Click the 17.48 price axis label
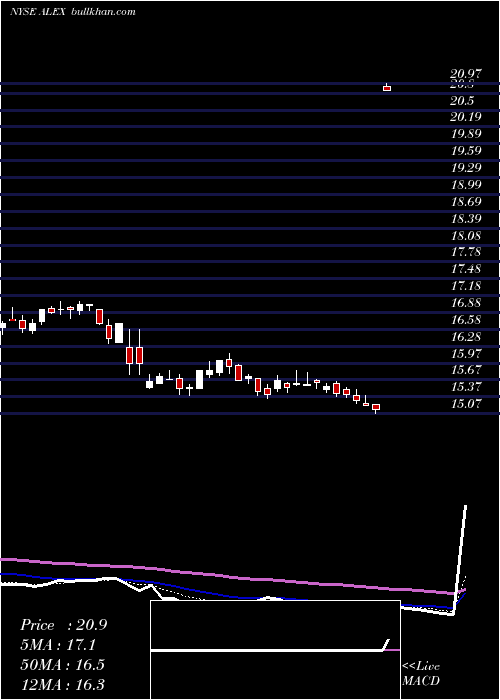Image resolution: width=500 pixels, height=700 pixels. 466,269
